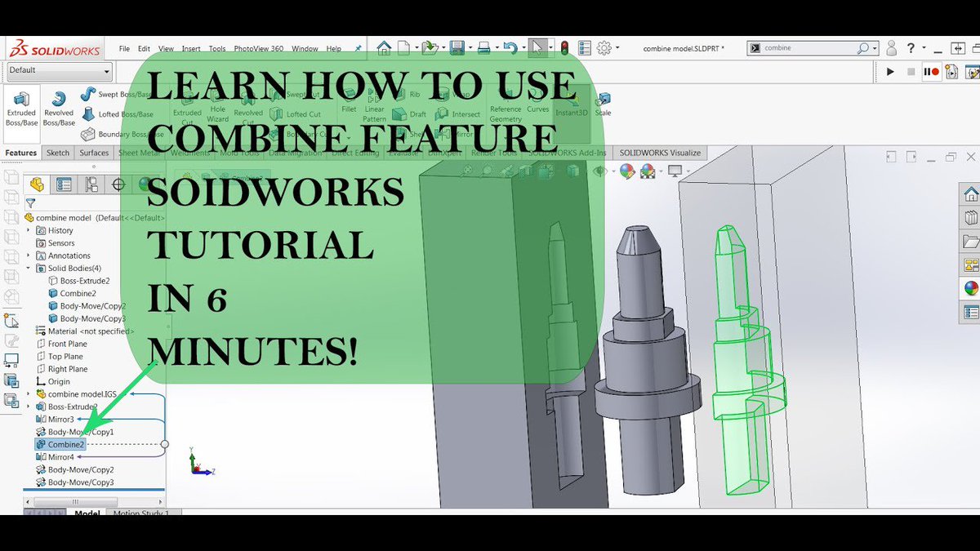Click the Print icon
The width and height of the screenshot is (980, 551).
(x=483, y=48)
